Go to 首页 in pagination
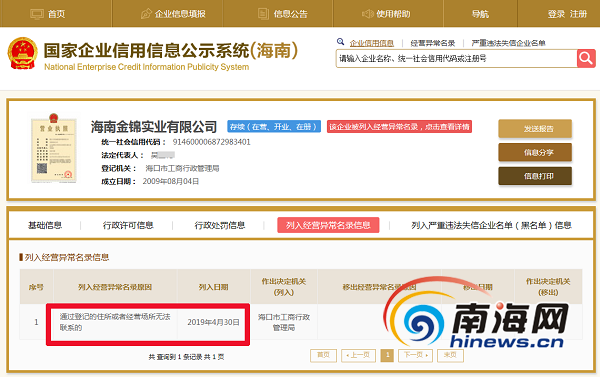 pos(323,355)
